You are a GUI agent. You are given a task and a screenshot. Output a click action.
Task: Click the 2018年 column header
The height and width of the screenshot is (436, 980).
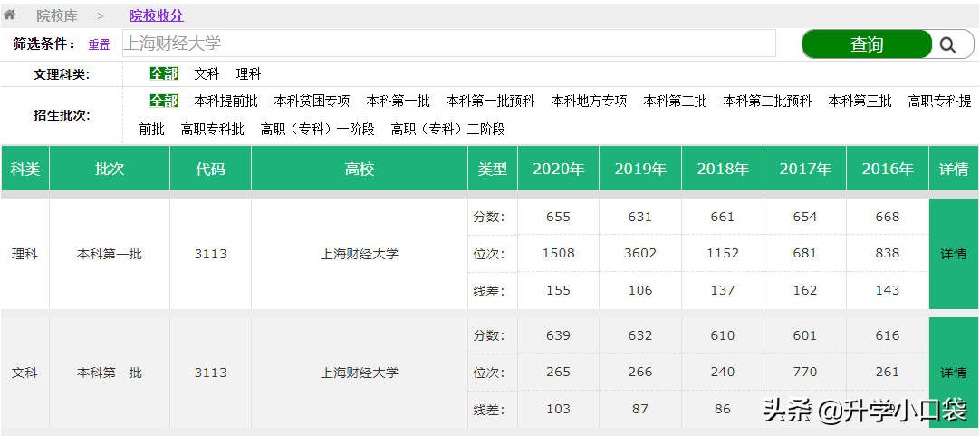tap(723, 169)
